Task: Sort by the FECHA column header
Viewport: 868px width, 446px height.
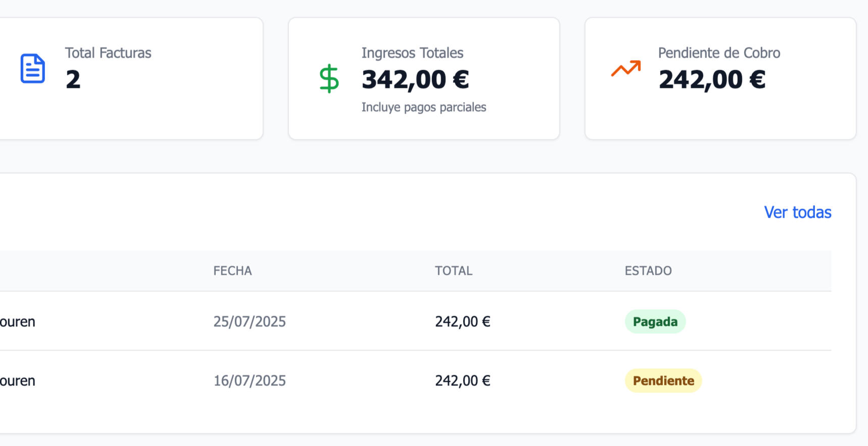Action: click(x=232, y=271)
